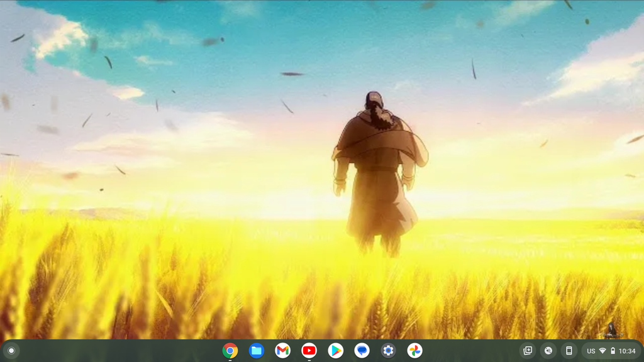This screenshot has width=644, height=362.
Task: Open the Google Play Store
Action: click(x=336, y=351)
